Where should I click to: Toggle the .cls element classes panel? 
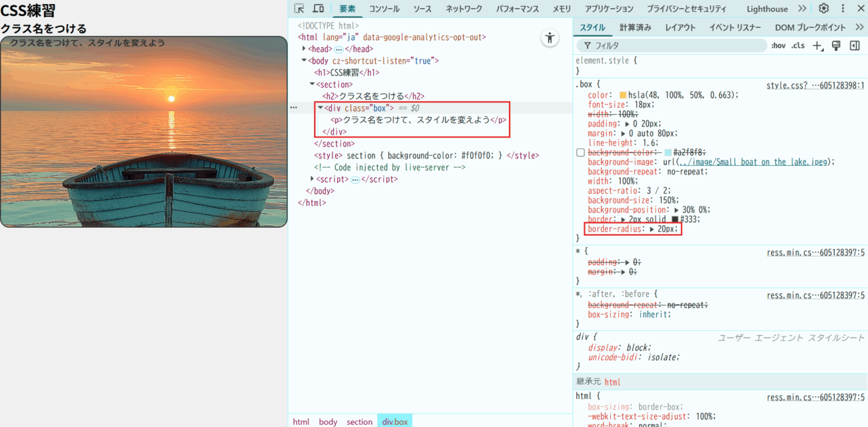798,45
